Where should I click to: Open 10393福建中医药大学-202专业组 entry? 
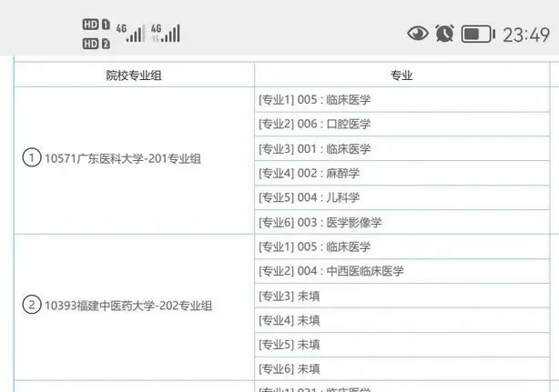point(128,306)
